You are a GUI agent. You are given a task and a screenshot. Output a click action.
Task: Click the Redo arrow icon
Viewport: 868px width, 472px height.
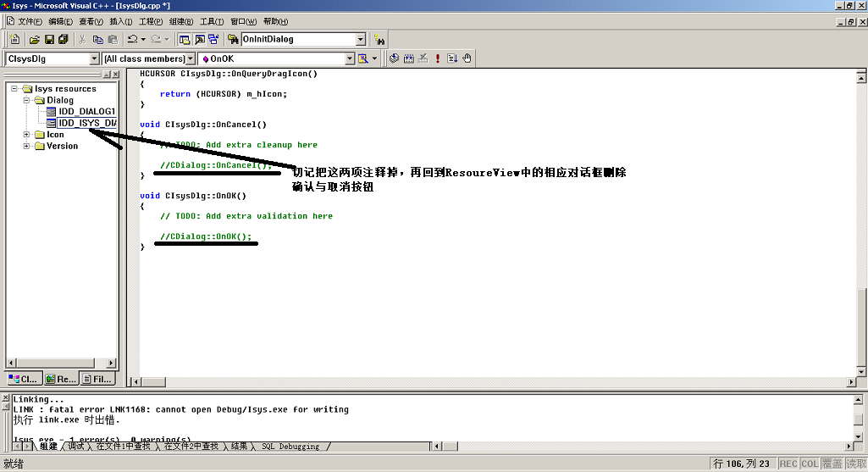156,39
